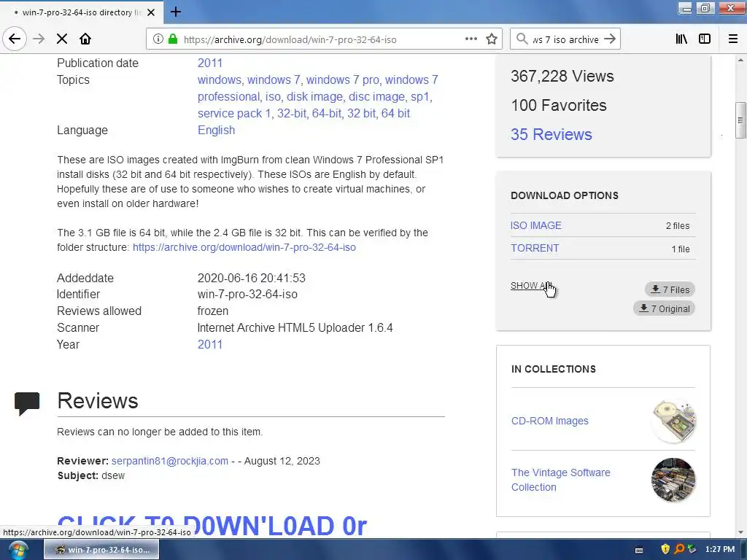Select the 'service pack 1' topic link
Screen dimensions: 747x560
tap(234, 113)
